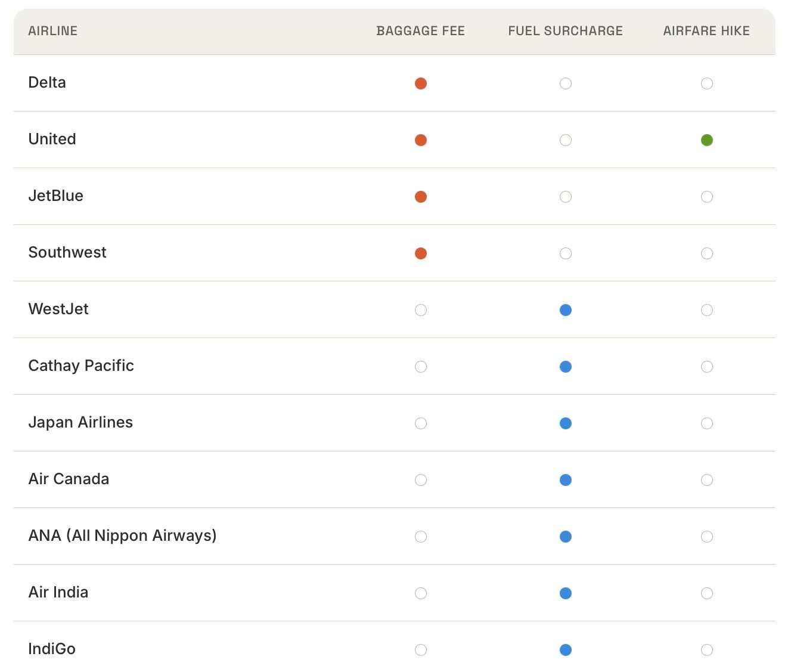Click the Airline column header

(53, 31)
